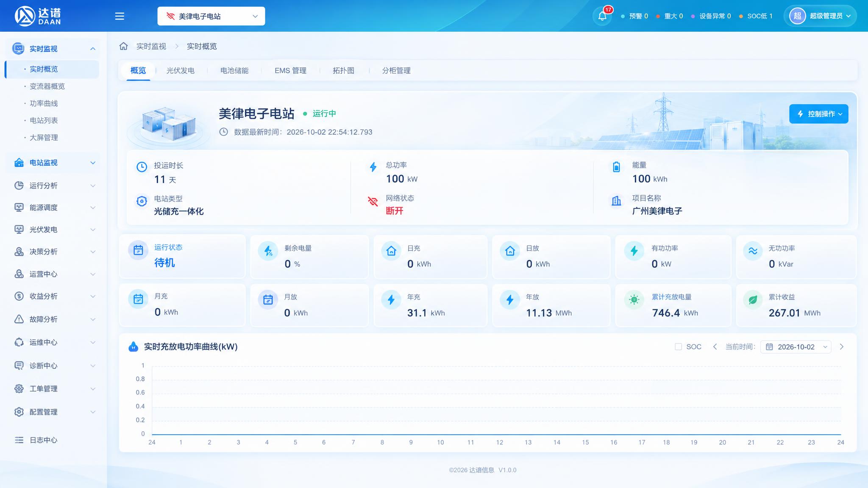Switch to the 电池储能 tab

pyautogui.click(x=234, y=70)
